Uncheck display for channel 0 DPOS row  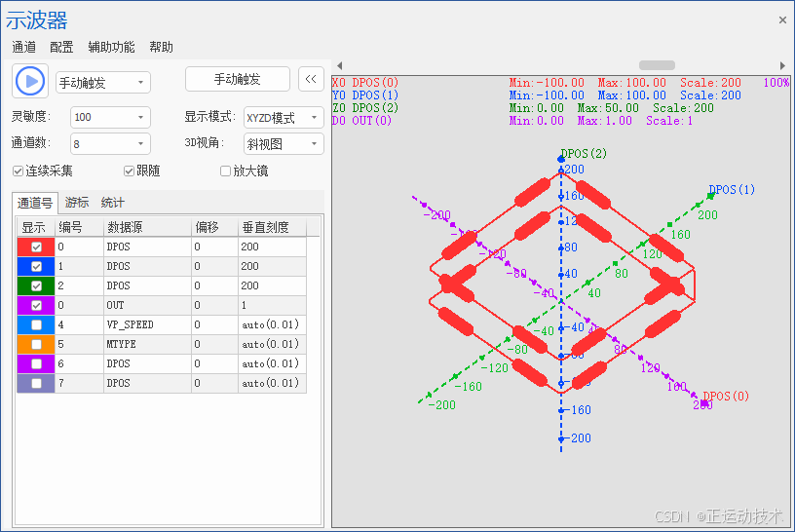pyautogui.click(x=36, y=247)
